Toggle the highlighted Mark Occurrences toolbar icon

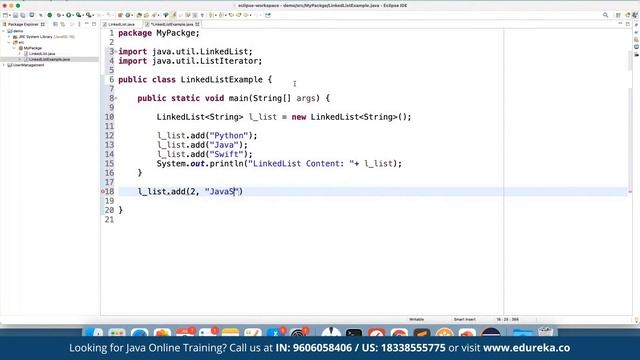click(174, 15)
